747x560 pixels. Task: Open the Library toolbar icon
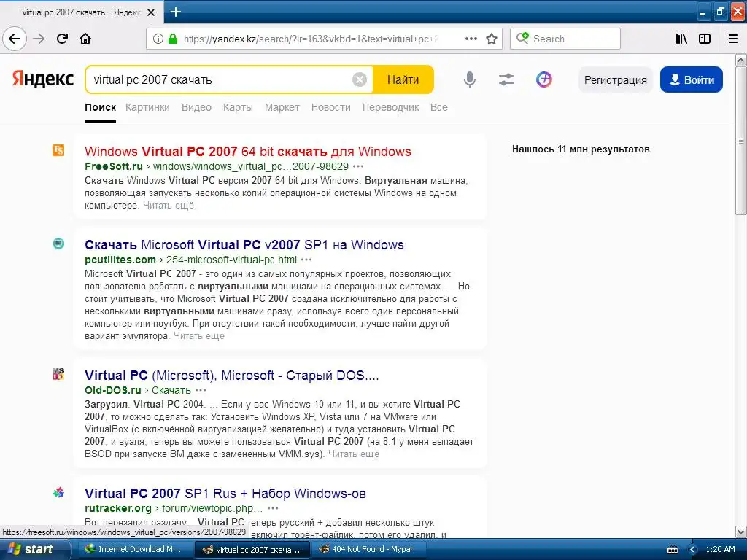coord(681,39)
